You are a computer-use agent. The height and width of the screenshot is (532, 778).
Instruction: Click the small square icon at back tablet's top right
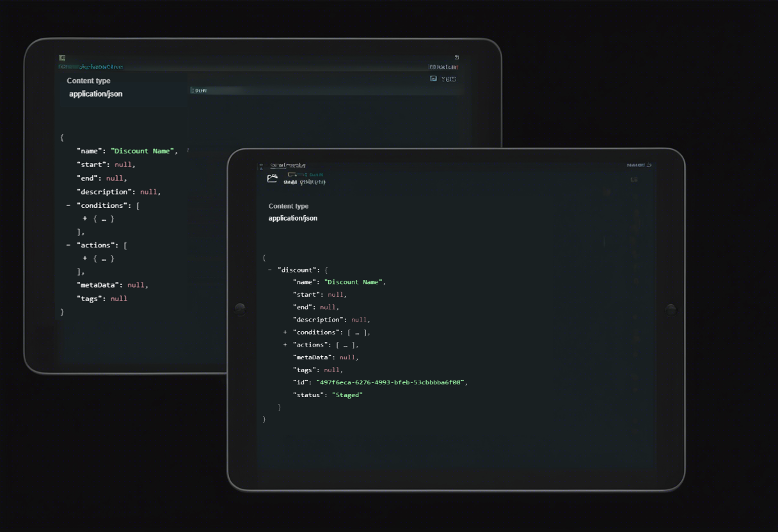(433, 79)
